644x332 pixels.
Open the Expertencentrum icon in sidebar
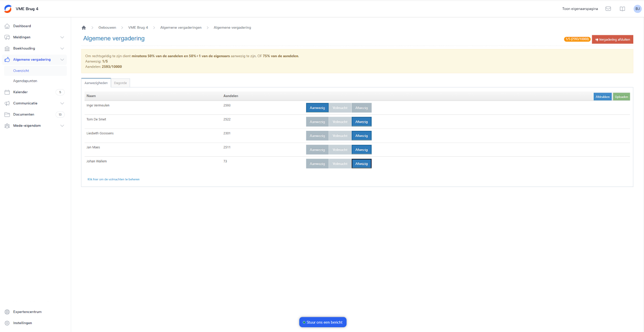(x=7, y=312)
